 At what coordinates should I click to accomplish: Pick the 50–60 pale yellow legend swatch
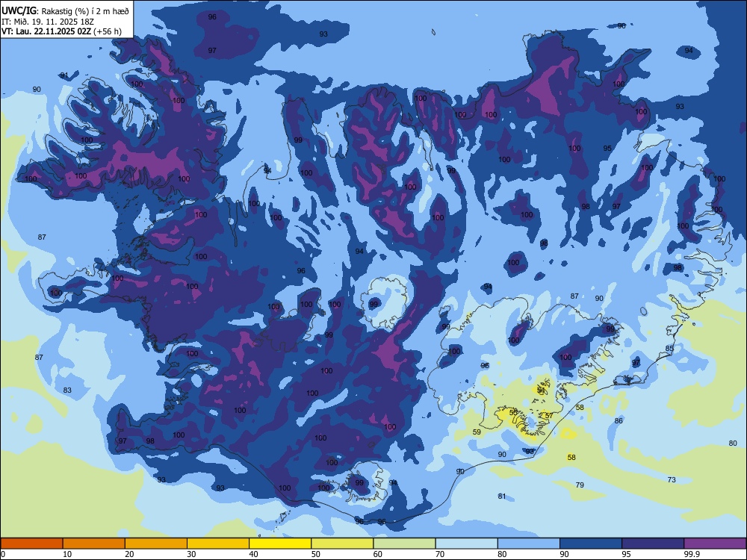pyautogui.click(x=343, y=544)
